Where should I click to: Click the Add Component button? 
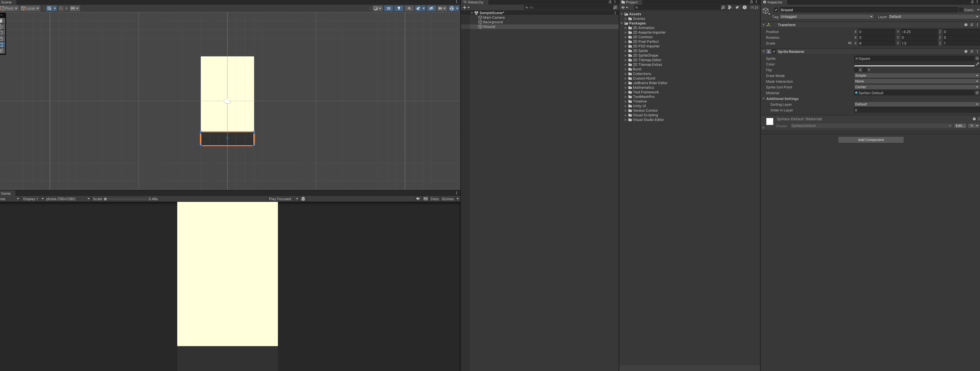(870, 140)
